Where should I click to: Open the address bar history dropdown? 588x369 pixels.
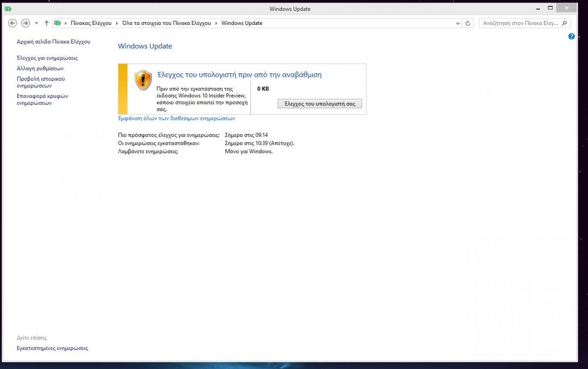[458, 23]
